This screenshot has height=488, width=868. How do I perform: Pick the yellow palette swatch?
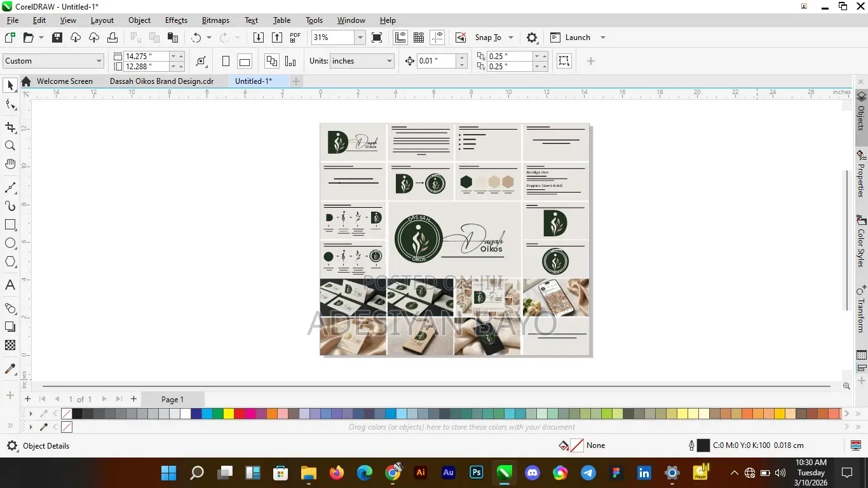(x=229, y=414)
